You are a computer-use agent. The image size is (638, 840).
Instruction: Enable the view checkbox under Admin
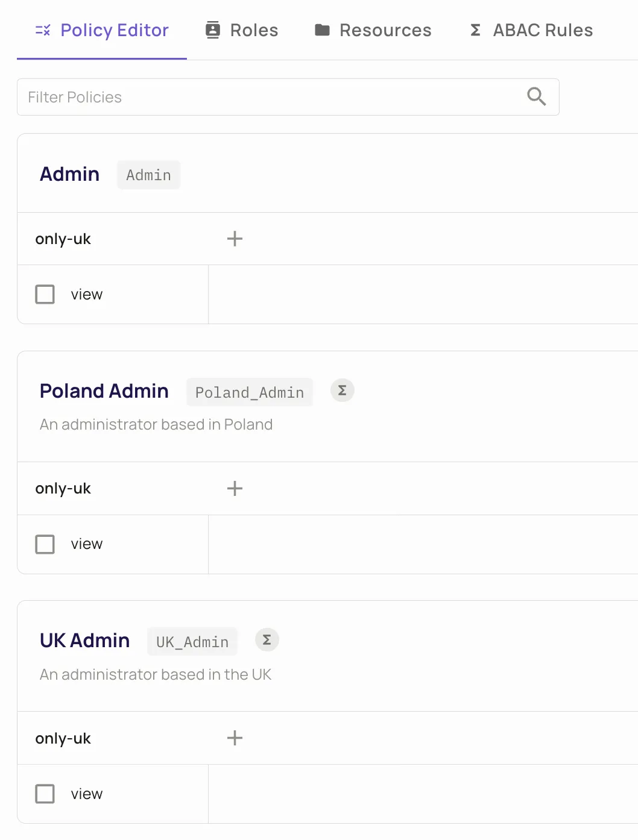tap(45, 295)
